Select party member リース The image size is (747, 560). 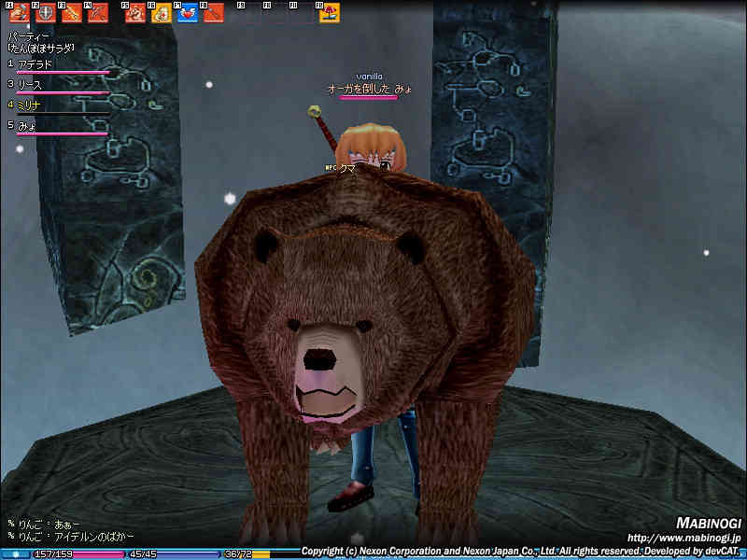(31, 85)
